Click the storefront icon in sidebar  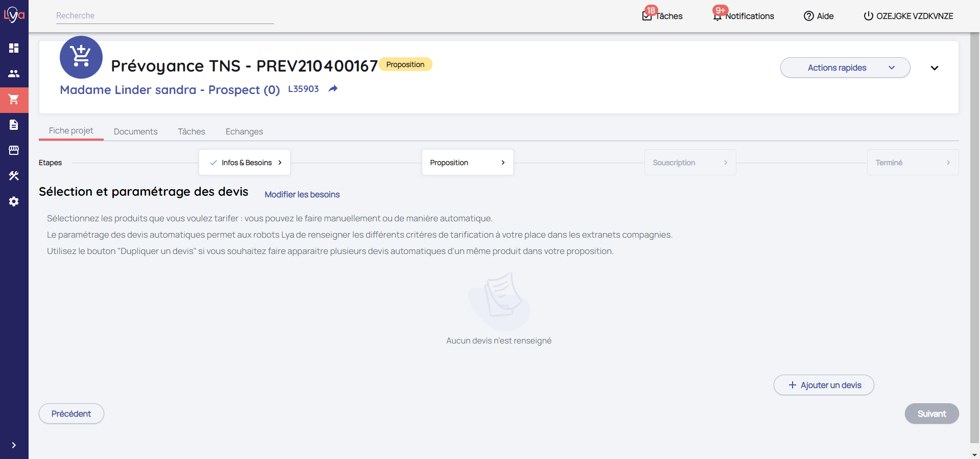click(14, 150)
